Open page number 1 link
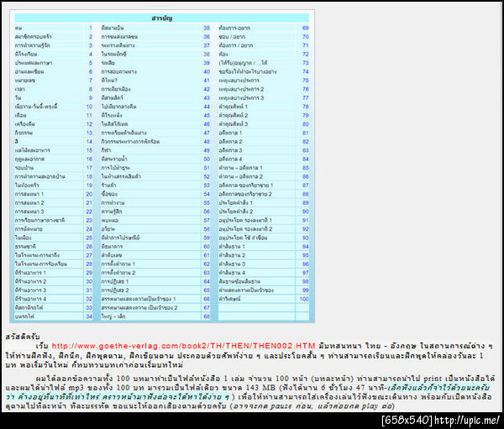504x429 pixels. pos(91,28)
